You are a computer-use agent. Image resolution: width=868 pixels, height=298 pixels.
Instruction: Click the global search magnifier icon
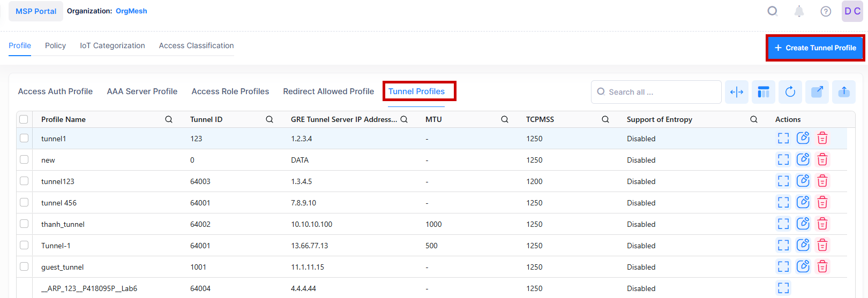(772, 11)
